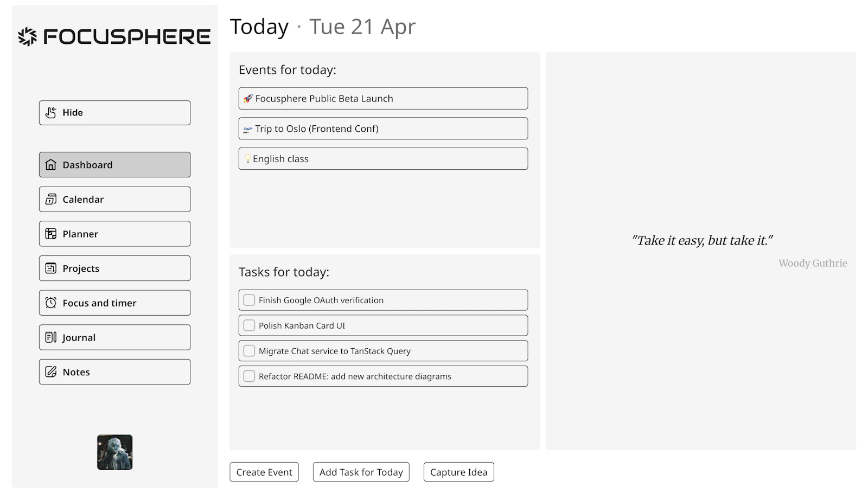Click the Hide hand icon
Screen dimensions: 868x493
(x=51, y=113)
